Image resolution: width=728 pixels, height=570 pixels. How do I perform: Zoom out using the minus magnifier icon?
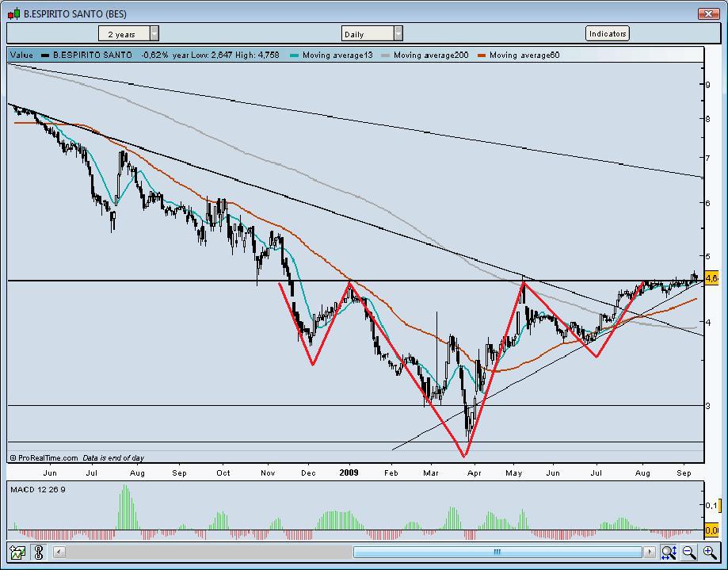tap(689, 553)
